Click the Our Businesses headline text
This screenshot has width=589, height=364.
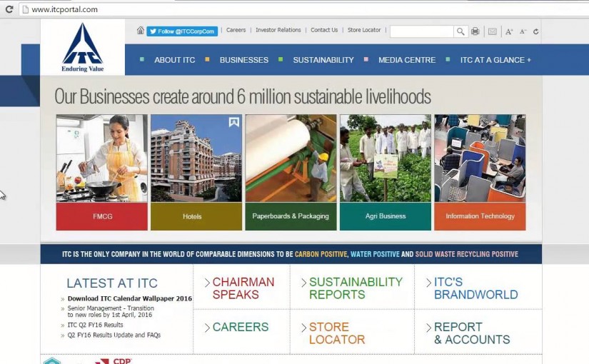click(x=243, y=97)
